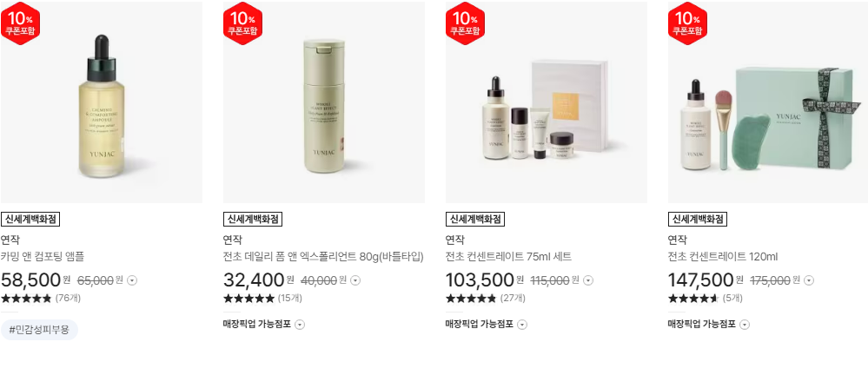Open 전초 컨센트레이트 75ml 세트 product link
This screenshot has height=375, width=868.
[509, 257]
